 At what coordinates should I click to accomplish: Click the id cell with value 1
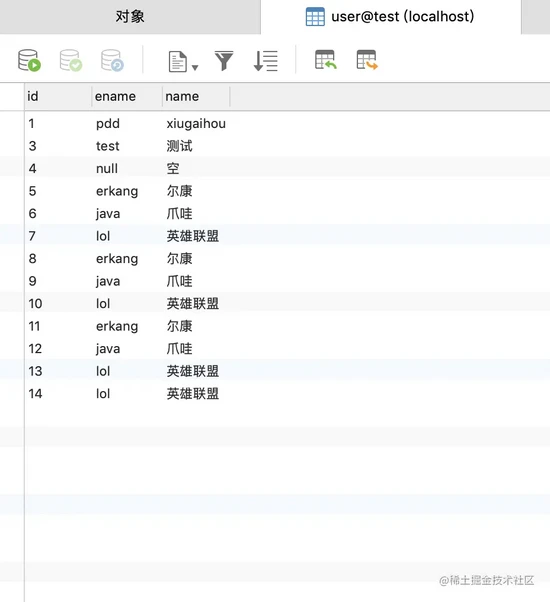click(31, 124)
